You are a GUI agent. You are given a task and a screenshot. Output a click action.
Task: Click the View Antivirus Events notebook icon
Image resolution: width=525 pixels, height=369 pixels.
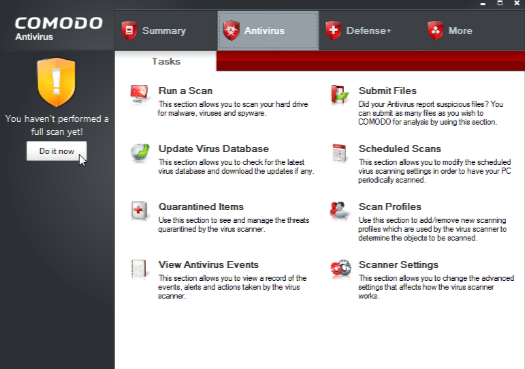tap(139, 269)
